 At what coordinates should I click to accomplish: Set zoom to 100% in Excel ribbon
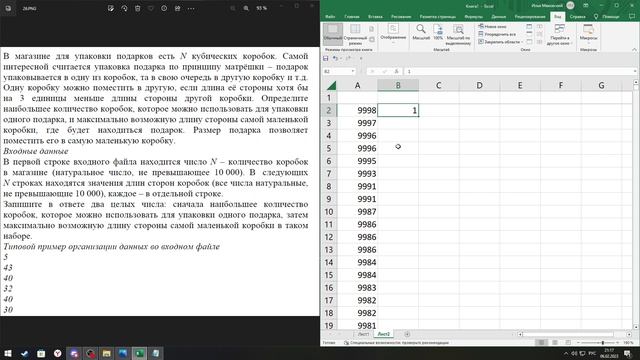(438, 32)
